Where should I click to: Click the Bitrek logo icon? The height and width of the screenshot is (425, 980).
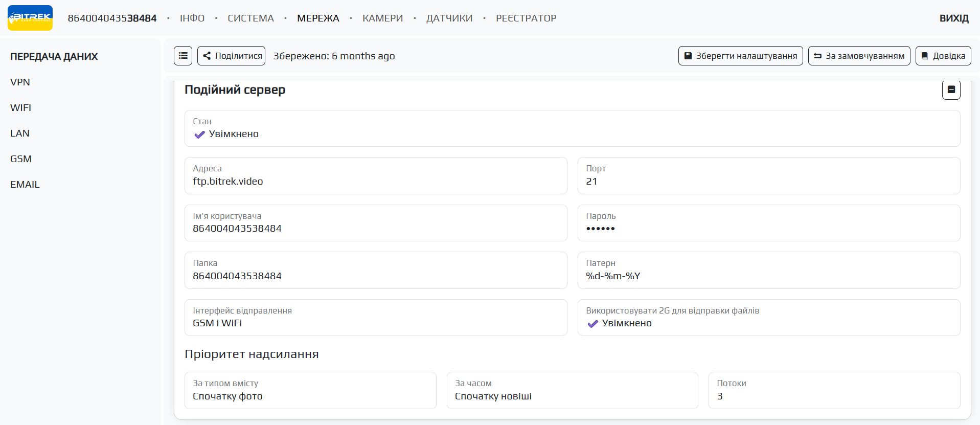pos(30,18)
